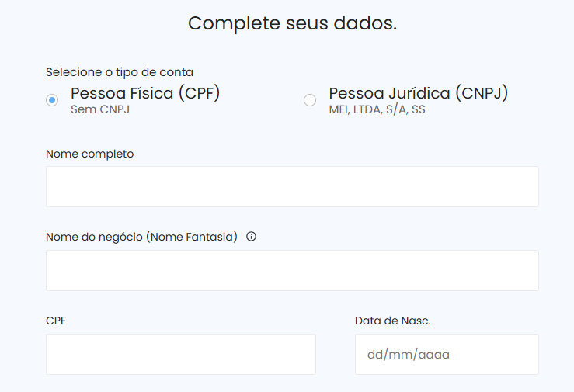Click the "(CNPJ)" text in Pessoa Jurídica
Image resolution: width=574 pixels, height=392 pixels.
coord(482,93)
